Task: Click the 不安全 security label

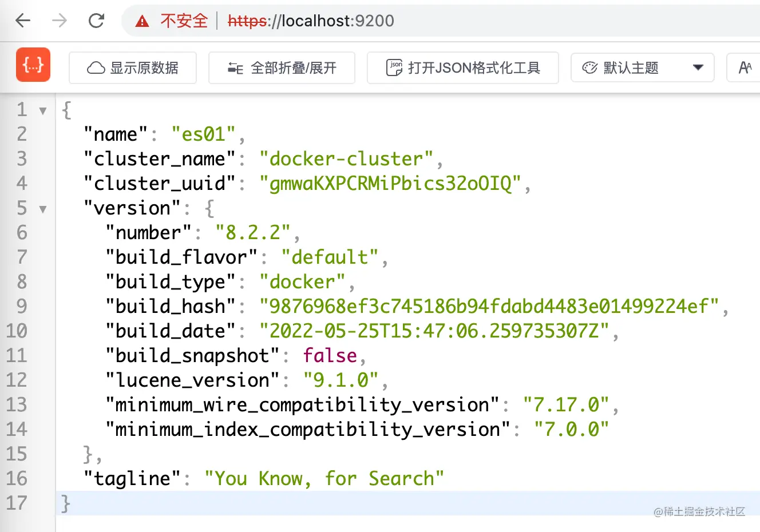Action: coord(184,21)
